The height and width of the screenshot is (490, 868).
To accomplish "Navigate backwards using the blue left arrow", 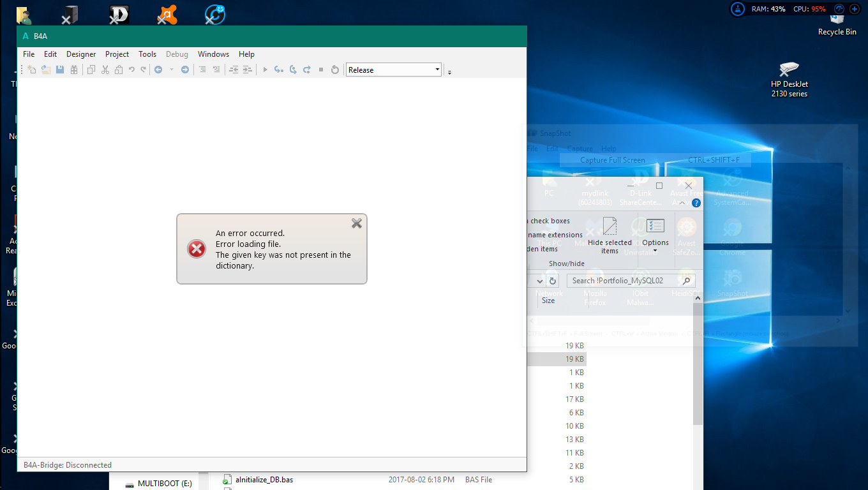I will [x=158, y=70].
